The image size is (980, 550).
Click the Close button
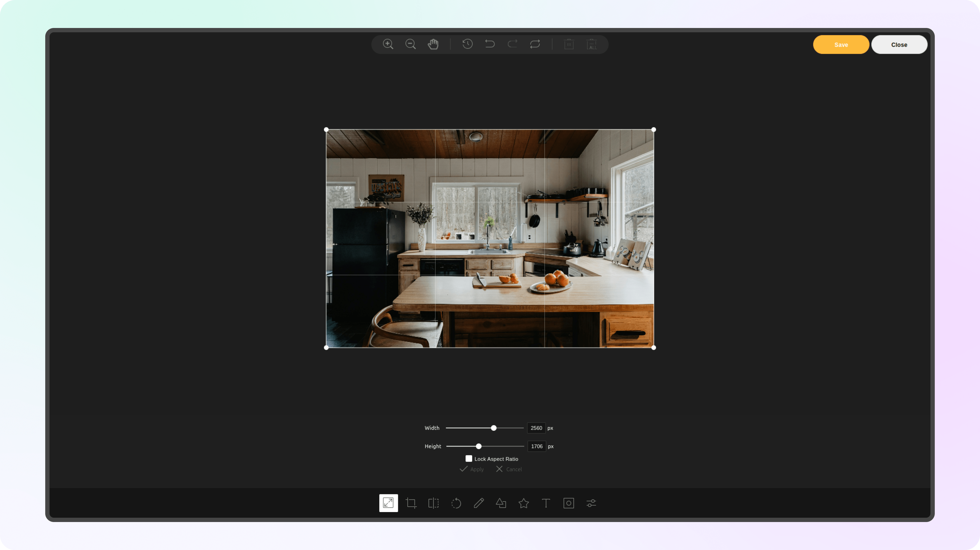coord(899,44)
